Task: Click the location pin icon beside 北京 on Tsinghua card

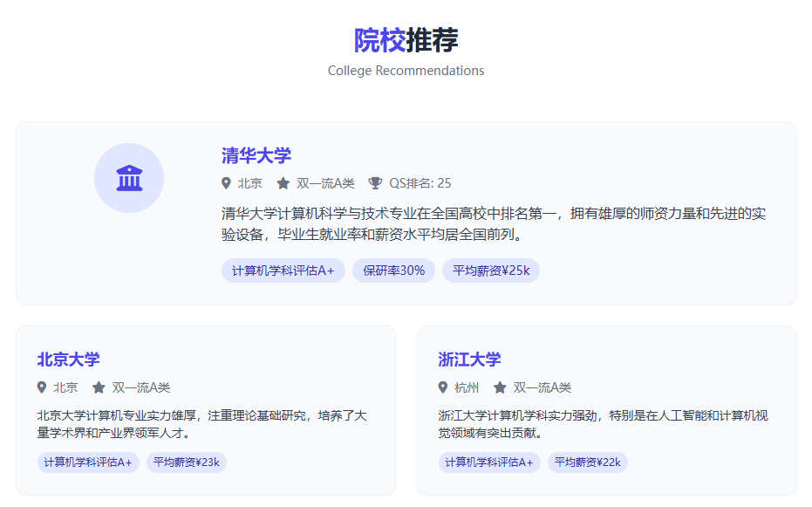Action: [225, 183]
